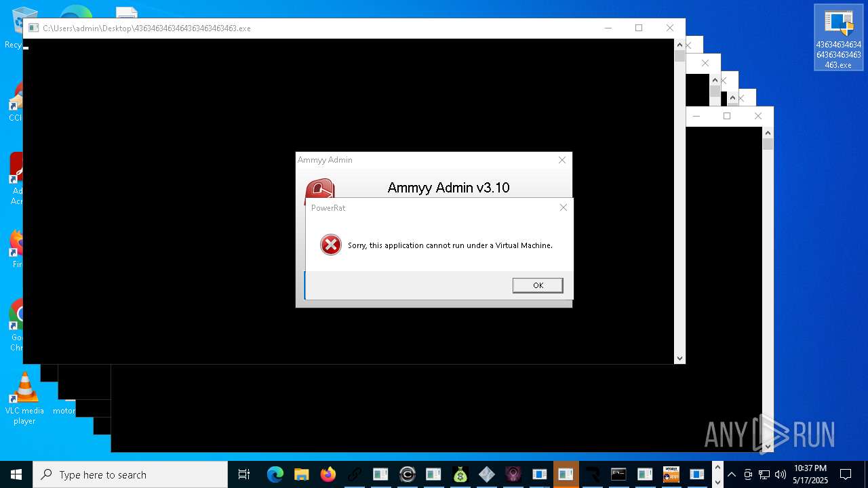Image resolution: width=868 pixels, height=488 pixels.
Task: Click the chain-link taskbar icon
Action: pos(354,474)
